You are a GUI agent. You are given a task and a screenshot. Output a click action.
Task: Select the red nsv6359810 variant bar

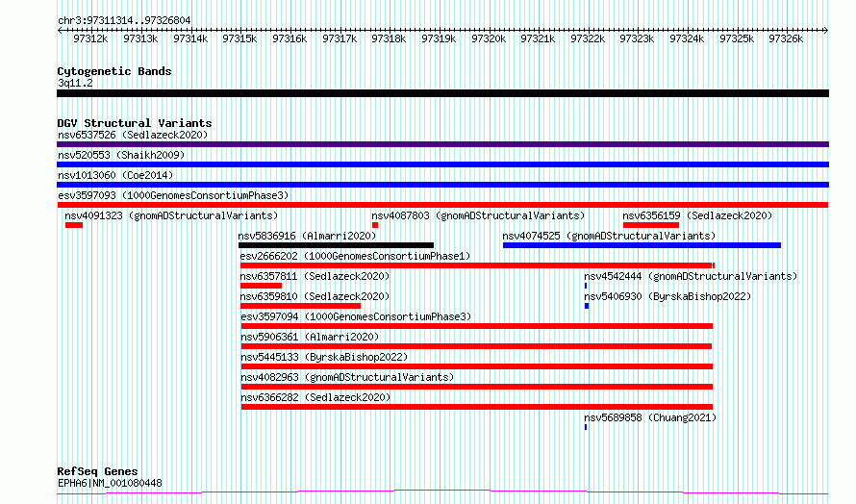click(x=300, y=306)
